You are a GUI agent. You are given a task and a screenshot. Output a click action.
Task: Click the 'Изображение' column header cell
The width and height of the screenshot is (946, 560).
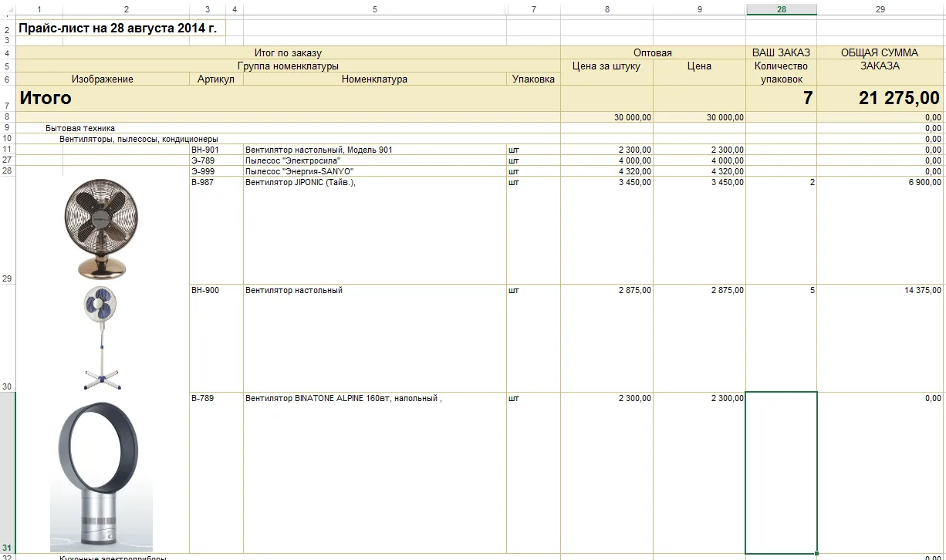coord(103,79)
